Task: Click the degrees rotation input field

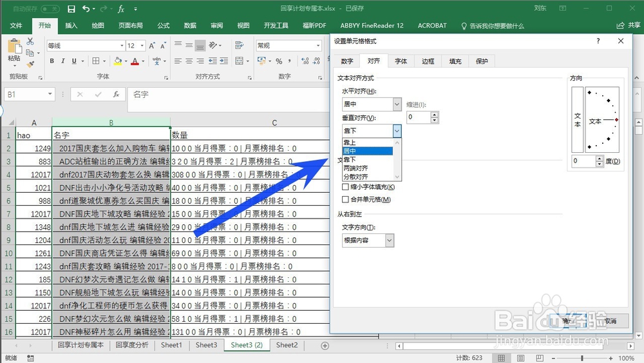Action: [583, 161]
